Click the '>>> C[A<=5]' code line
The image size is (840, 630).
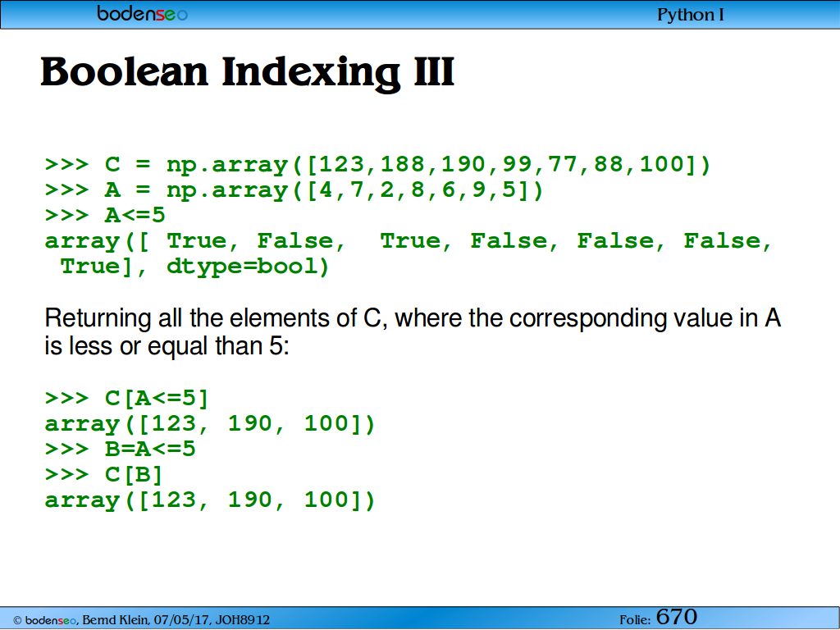[127, 399]
